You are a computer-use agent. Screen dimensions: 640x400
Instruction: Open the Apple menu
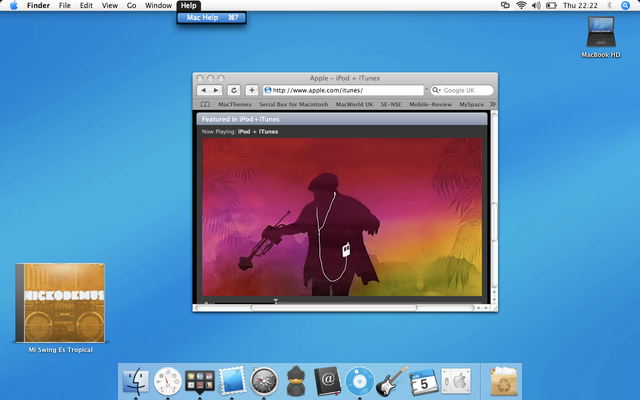[13, 6]
